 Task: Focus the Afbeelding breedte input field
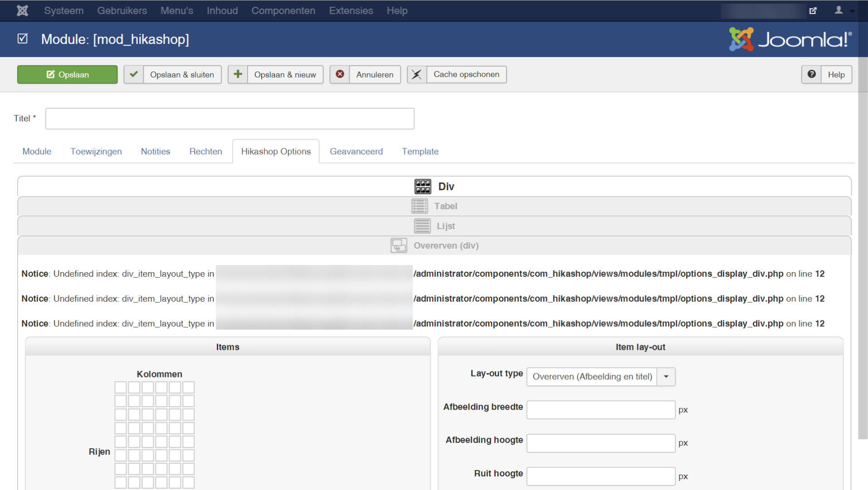pyautogui.click(x=601, y=410)
